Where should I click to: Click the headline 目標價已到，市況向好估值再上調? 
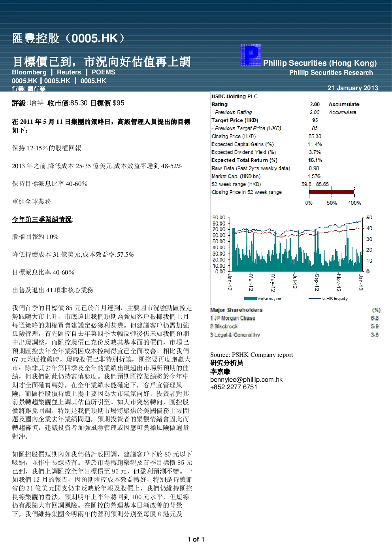102,62
